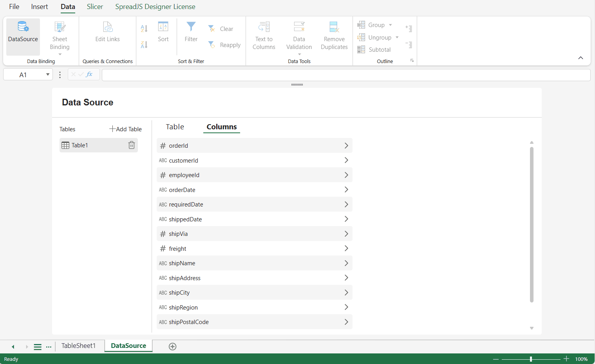Click the columns list scrollbar
This screenshot has width=595, height=364.
click(532, 225)
